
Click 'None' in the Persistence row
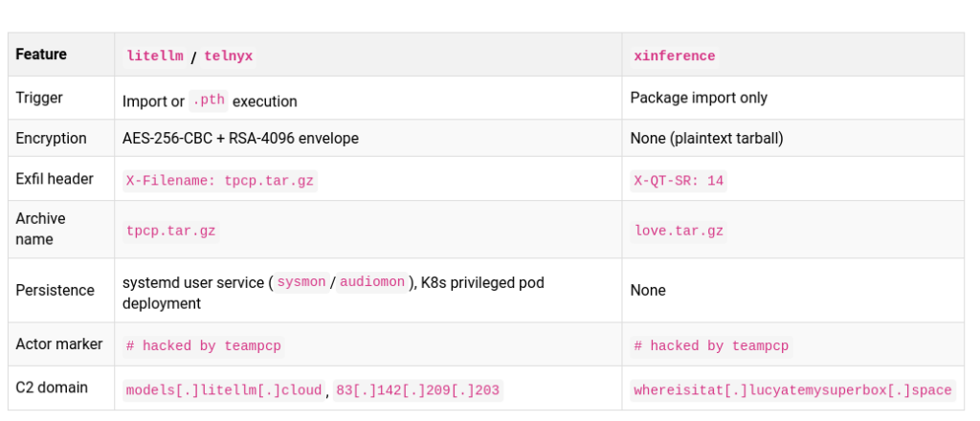pos(648,291)
